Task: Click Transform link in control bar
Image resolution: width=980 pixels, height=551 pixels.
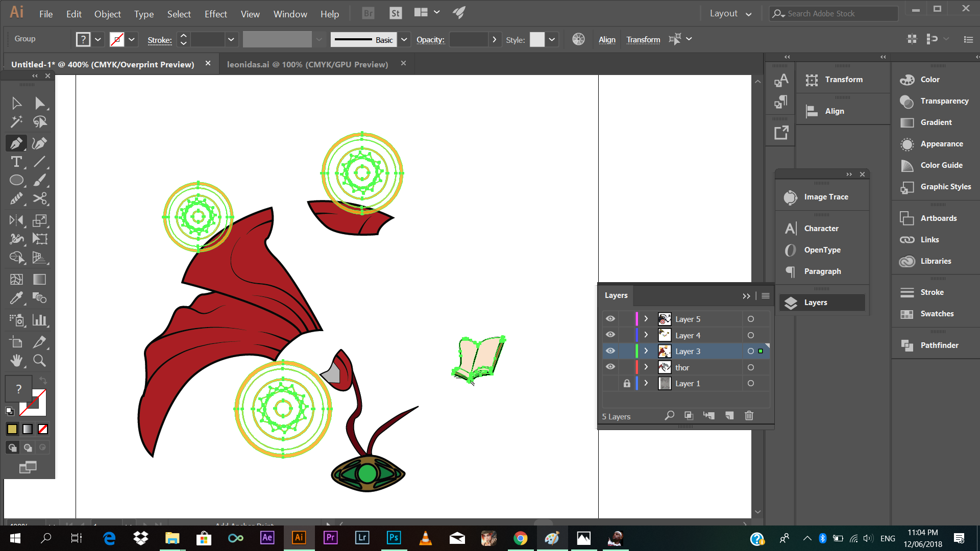Action: click(643, 39)
